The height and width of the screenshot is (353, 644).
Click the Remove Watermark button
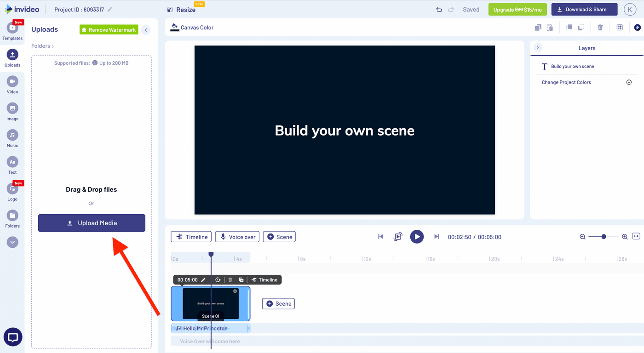pyautogui.click(x=109, y=29)
